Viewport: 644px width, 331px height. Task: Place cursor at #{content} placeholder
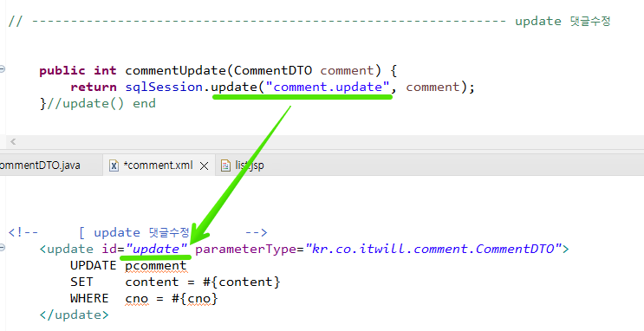point(242,282)
